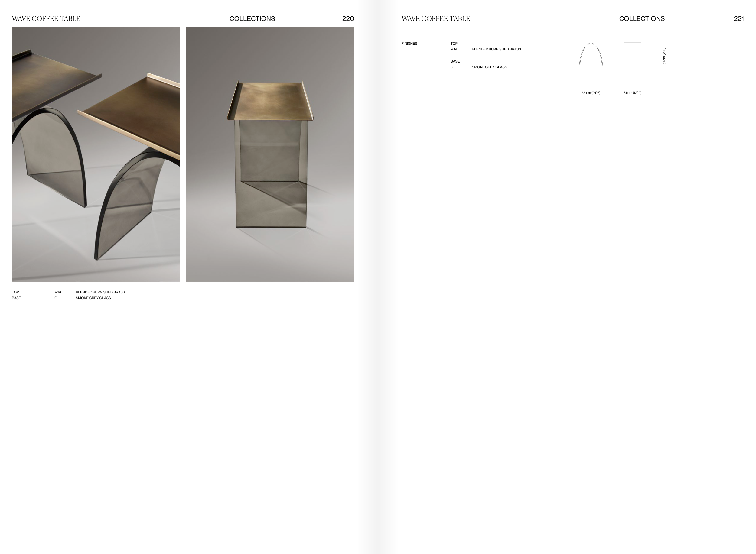Click left page COLLECTIONS header
756x554 pixels.
coord(252,19)
